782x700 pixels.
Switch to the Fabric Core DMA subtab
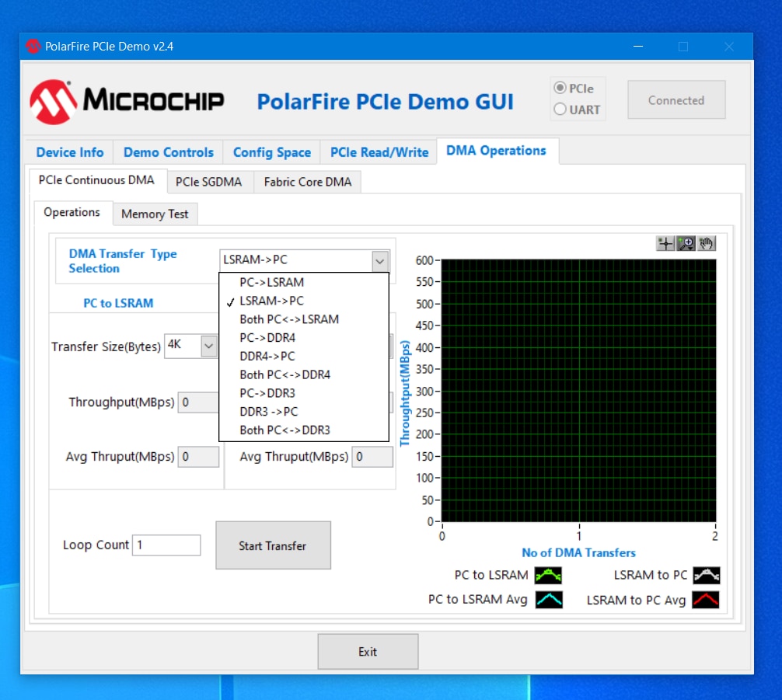click(x=308, y=182)
